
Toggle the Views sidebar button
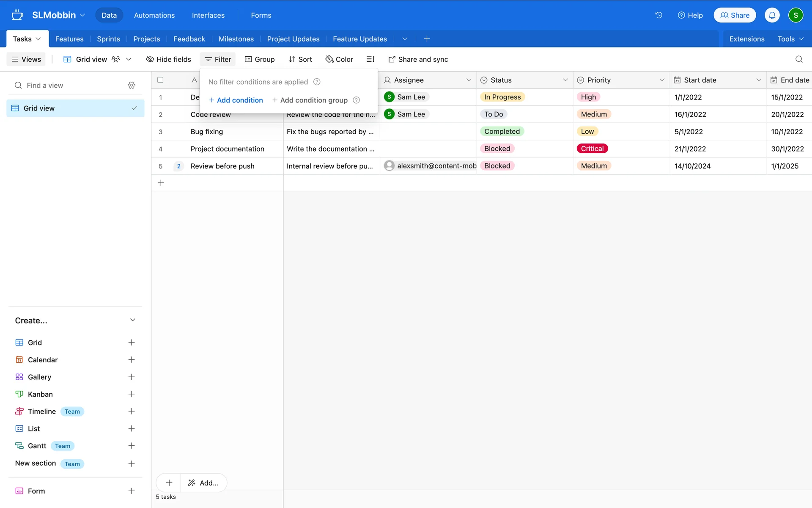(x=26, y=59)
